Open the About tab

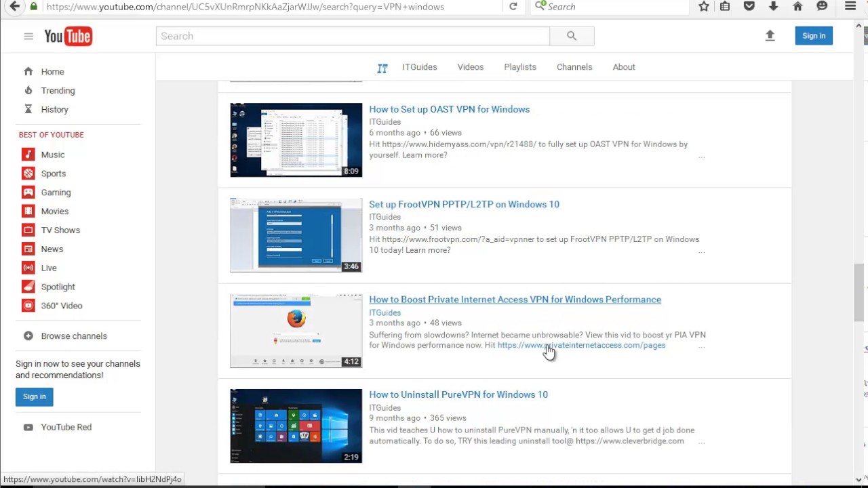click(x=624, y=67)
